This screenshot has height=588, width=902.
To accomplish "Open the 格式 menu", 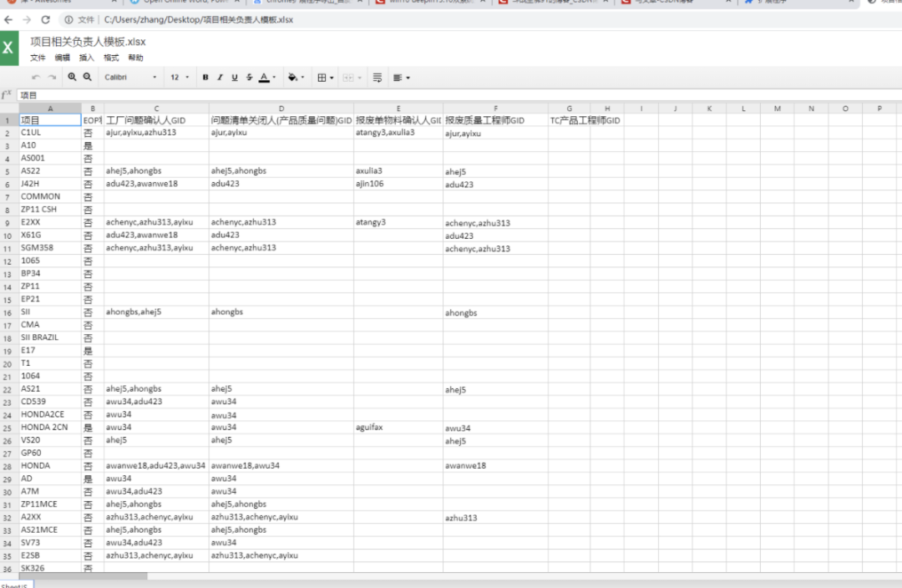I will (x=112, y=58).
